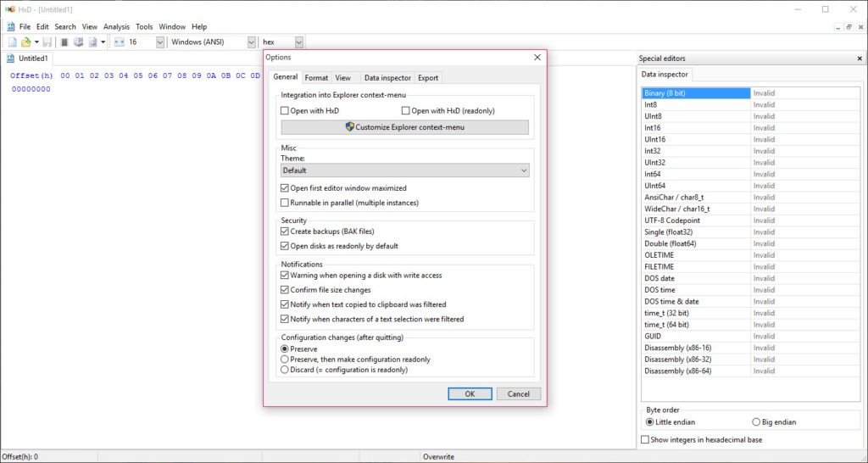Image resolution: width=868 pixels, height=463 pixels.
Task: Select the Double (float64) row
Action: coord(751,243)
